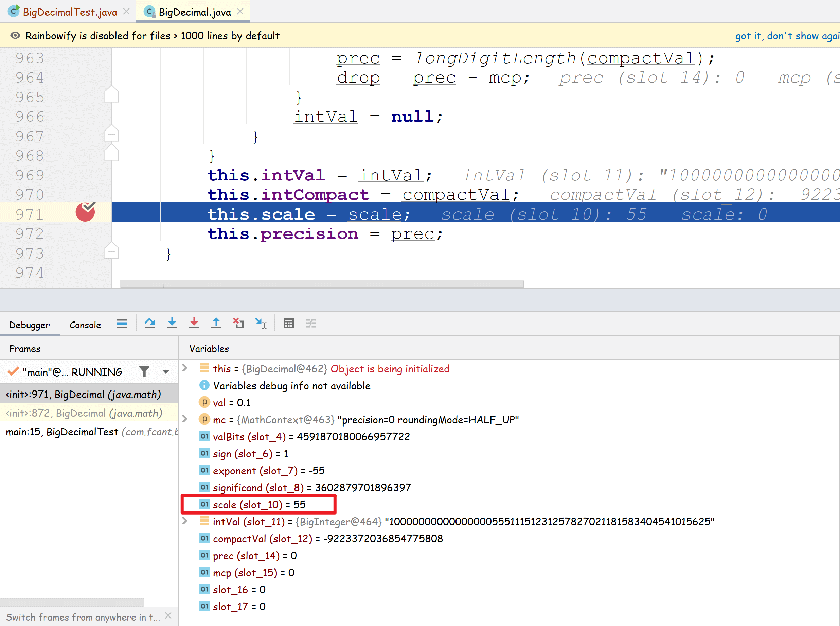Switch to the Console tab
Viewport: 840px width, 626px height.
85,325
